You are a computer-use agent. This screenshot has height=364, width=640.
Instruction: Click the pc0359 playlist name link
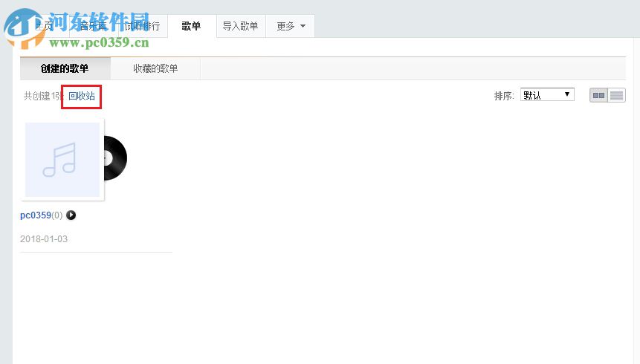click(x=36, y=215)
